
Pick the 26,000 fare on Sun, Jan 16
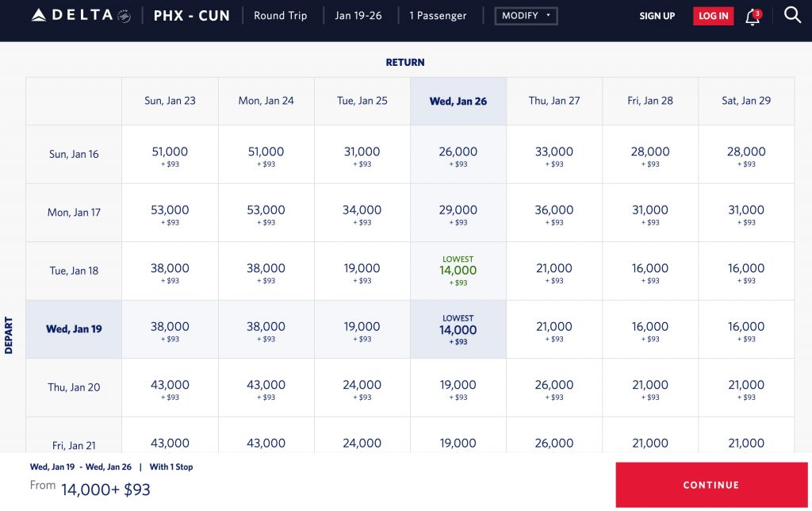[x=458, y=155]
